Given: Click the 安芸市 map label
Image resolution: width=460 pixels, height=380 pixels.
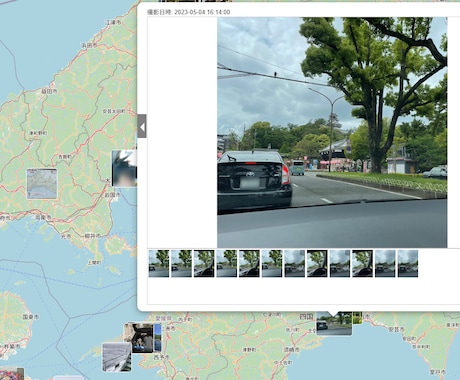Looking at the screenshot, I should (397, 329).
